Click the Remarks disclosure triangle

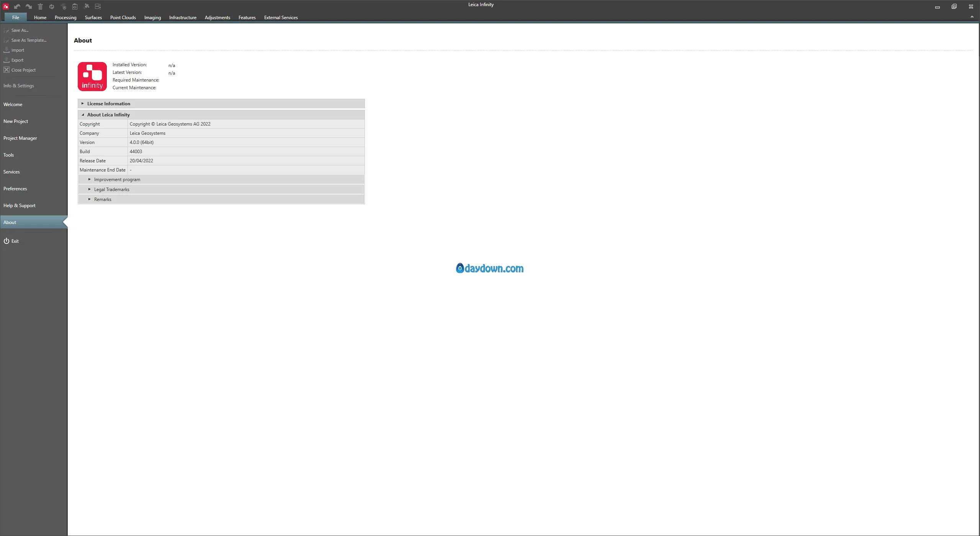tap(90, 199)
